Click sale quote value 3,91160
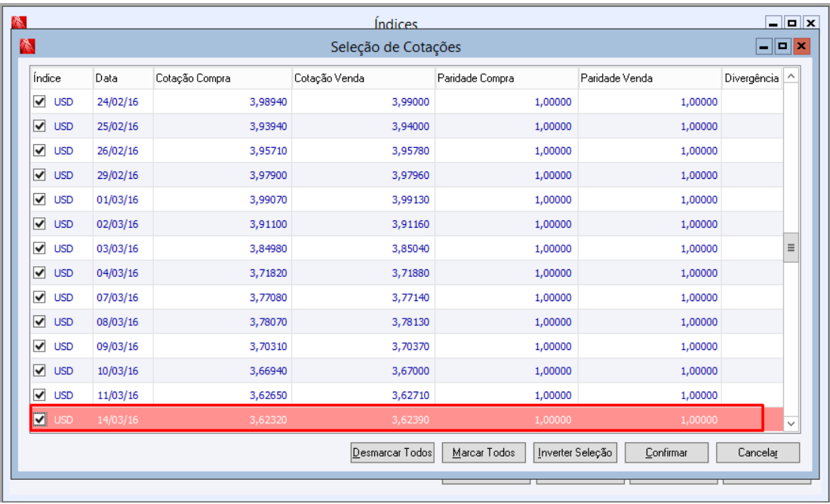The height and width of the screenshot is (504, 830). 410,224
